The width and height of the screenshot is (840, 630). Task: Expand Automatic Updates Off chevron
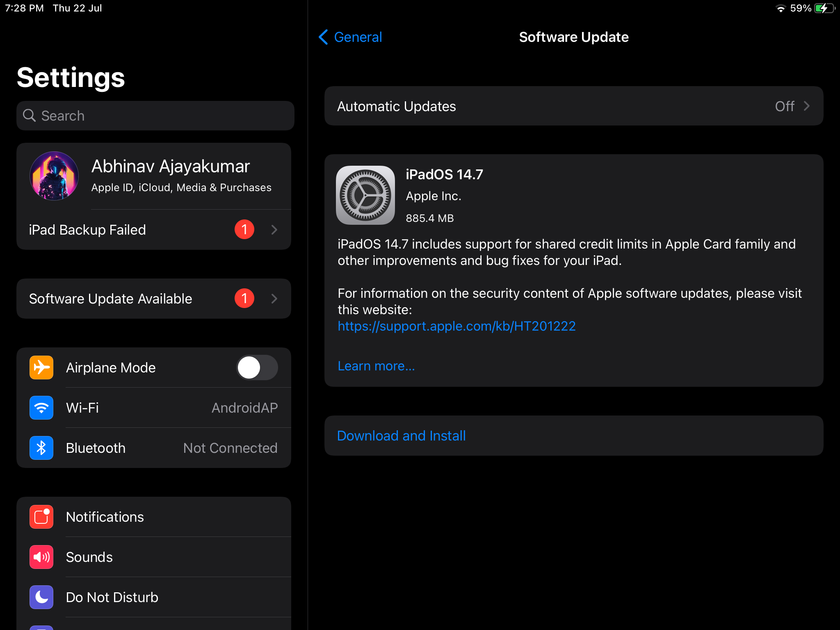point(806,106)
